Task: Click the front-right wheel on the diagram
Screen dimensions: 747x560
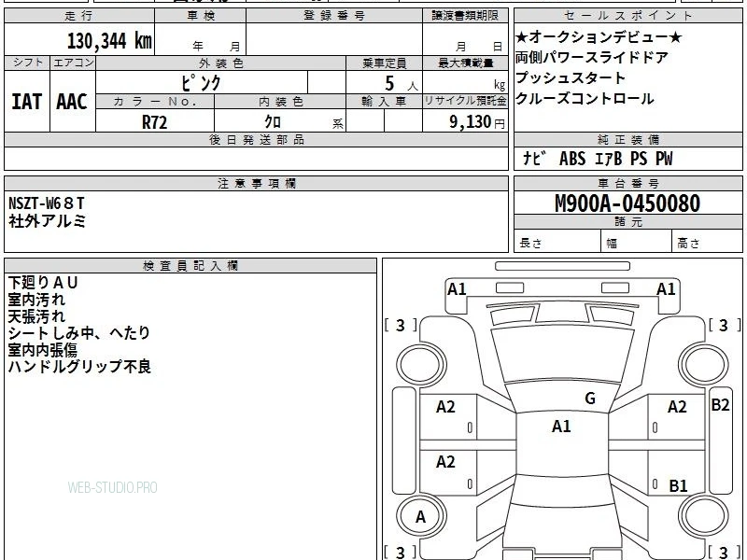Action: (704, 366)
